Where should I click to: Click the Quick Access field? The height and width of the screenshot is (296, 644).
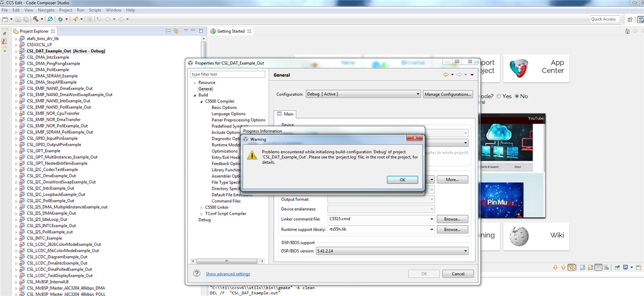tap(606, 19)
